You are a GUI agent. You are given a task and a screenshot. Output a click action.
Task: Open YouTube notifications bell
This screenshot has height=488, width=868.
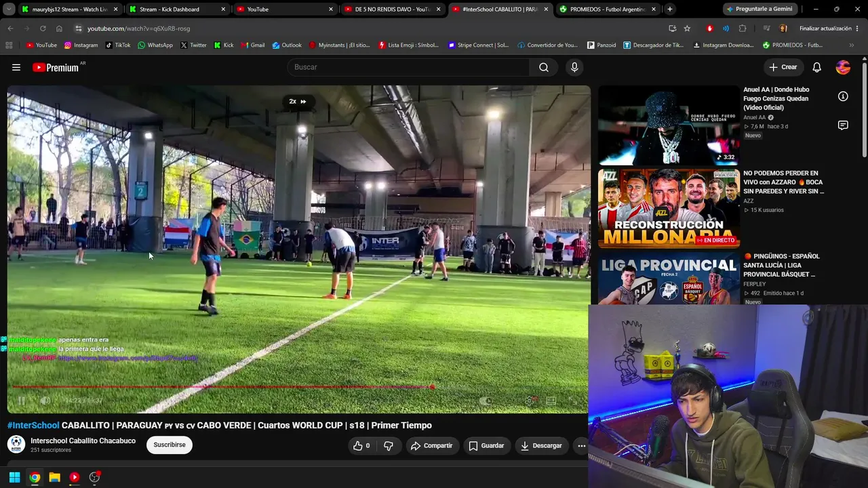[x=817, y=67]
